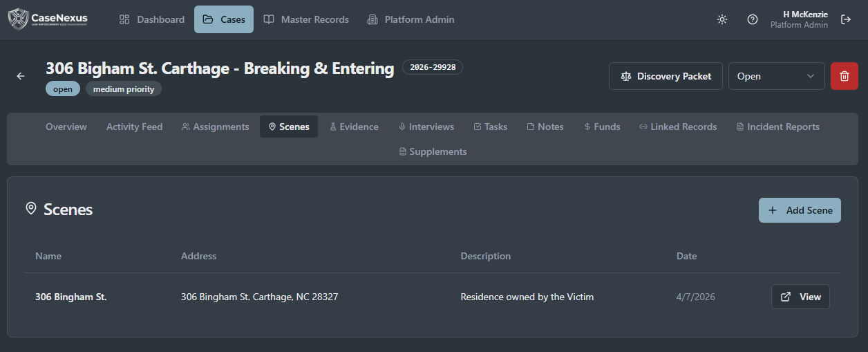868x352 pixels.
Task: Click the Scenes heading pin icon
Action: point(31,209)
